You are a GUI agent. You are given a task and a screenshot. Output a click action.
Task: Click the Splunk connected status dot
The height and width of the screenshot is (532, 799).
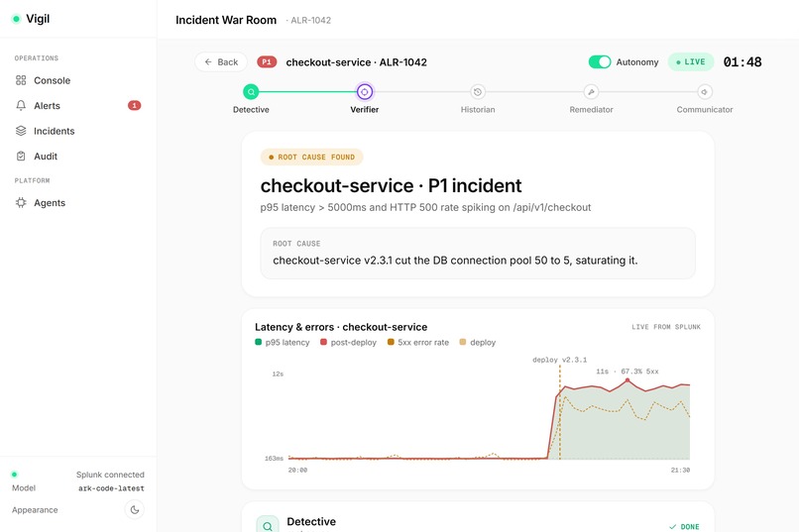click(x=14, y=475)
